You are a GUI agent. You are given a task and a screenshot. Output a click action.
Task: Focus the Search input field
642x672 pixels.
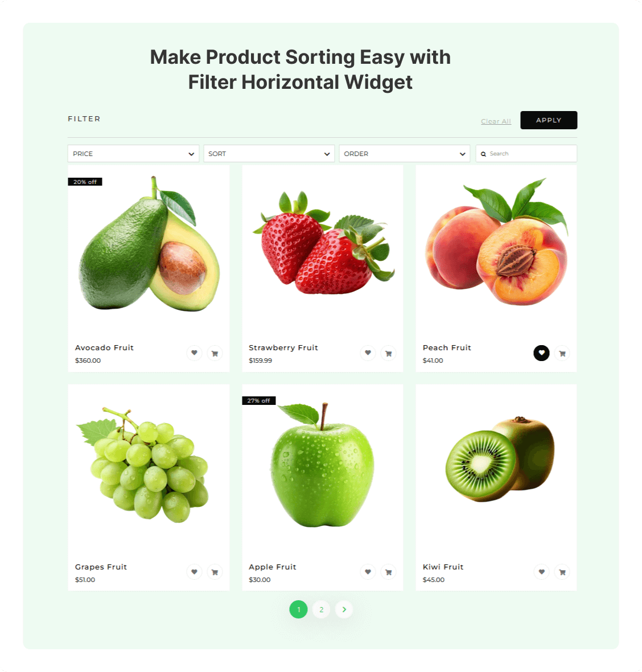526,153
